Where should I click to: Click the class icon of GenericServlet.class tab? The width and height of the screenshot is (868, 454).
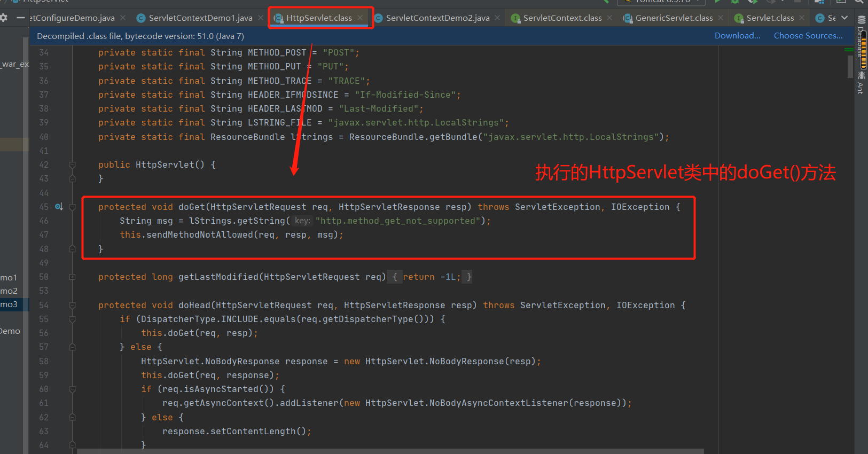pyautogui.click(x=628, y=18)
